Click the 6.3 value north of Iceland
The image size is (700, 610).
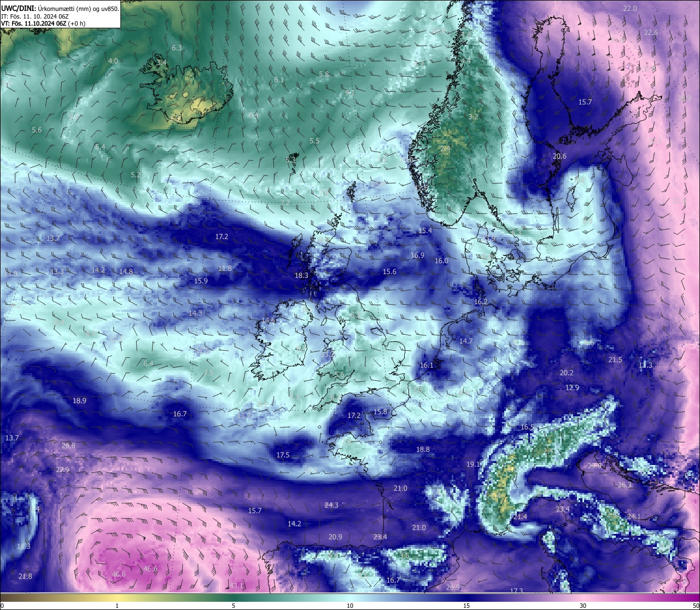tap(177, 48)
